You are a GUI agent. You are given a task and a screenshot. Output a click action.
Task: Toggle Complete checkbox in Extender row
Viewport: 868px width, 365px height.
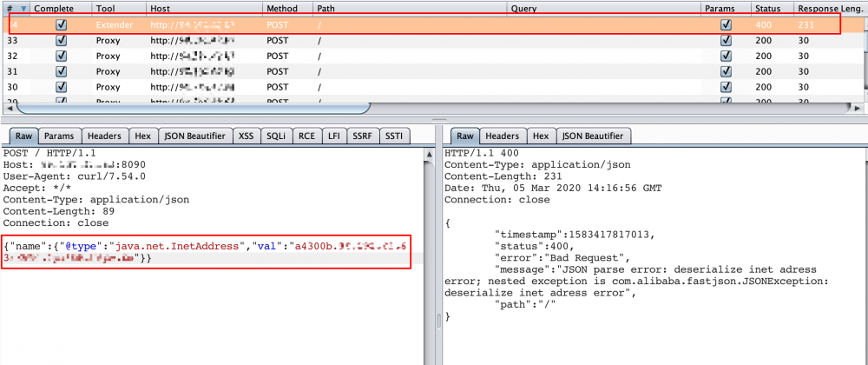pyautogui.click(x=62, y=25)
